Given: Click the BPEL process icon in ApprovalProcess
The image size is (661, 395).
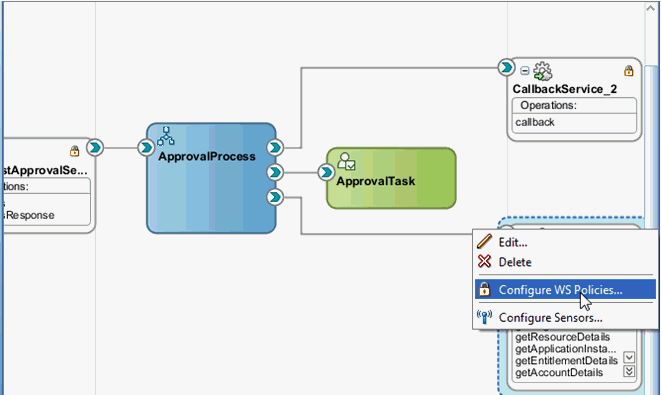Looking at the screenshot, I should [x=166, y=136].
